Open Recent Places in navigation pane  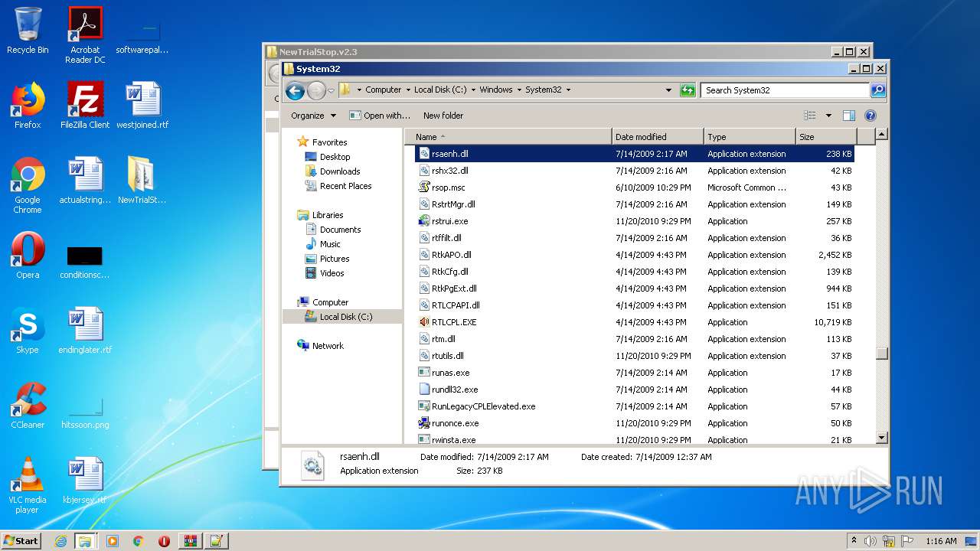pos(345,186)
